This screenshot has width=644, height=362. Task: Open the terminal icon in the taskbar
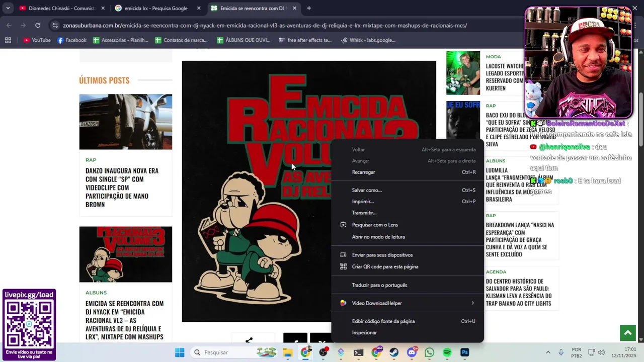pyautogui.click(x=358, y=352)
